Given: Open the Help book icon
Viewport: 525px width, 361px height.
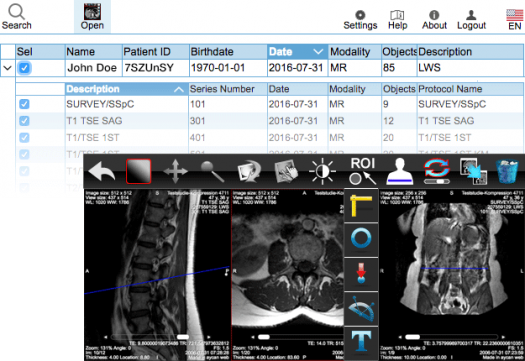Looking at the screenshot, I should [x=397, y=15].
